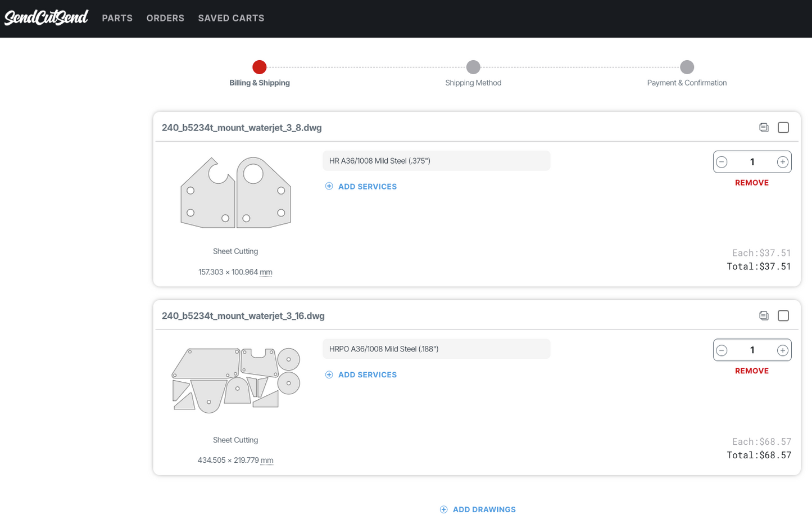The image size is (812, 519).
Task: Remove the waterjet_3_16.dwg part
Action: tap(751, 371)
